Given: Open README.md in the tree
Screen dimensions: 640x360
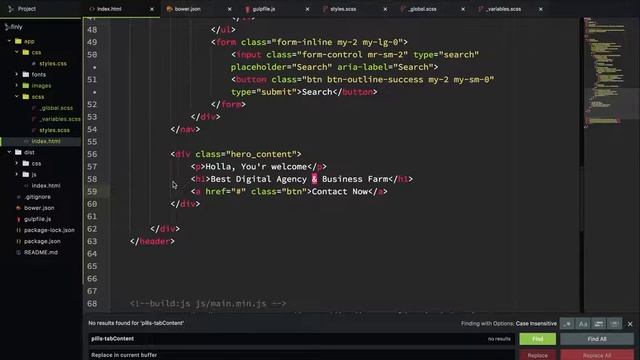Looking at the screenshot, I should coord(41,252).
